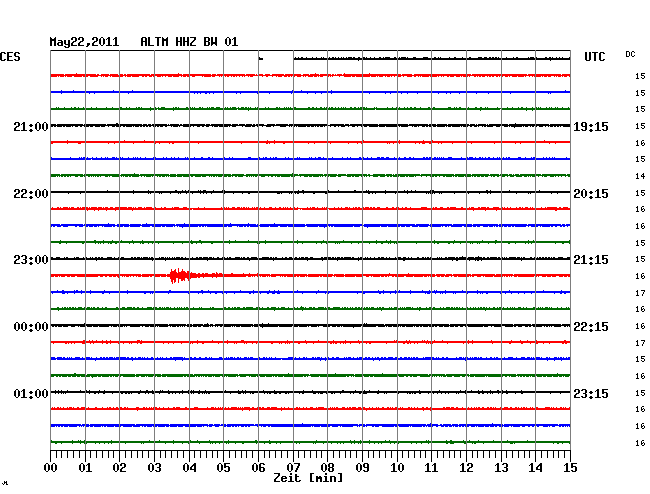Click minute tick label 08
This screenshot has height=494, width=650.
tap(327, 468)
